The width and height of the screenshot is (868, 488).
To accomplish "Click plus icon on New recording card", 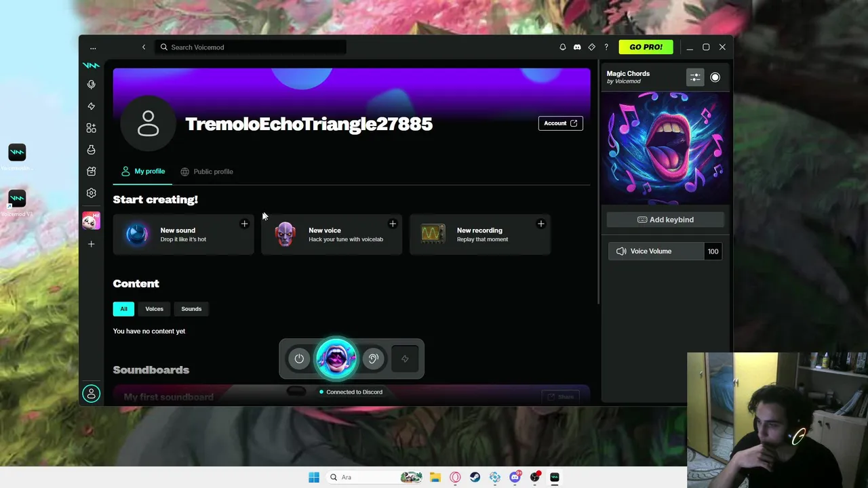I will pos(540,224).
